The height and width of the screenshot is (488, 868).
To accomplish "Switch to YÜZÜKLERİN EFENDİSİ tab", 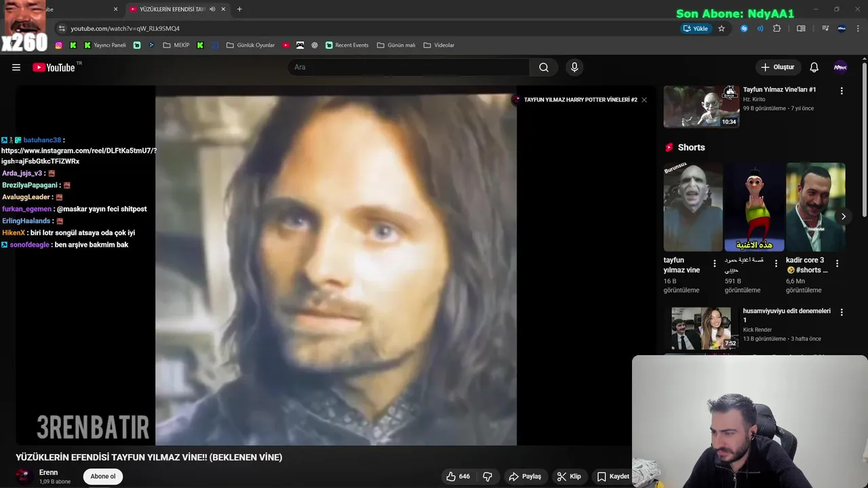I will 171,9.
